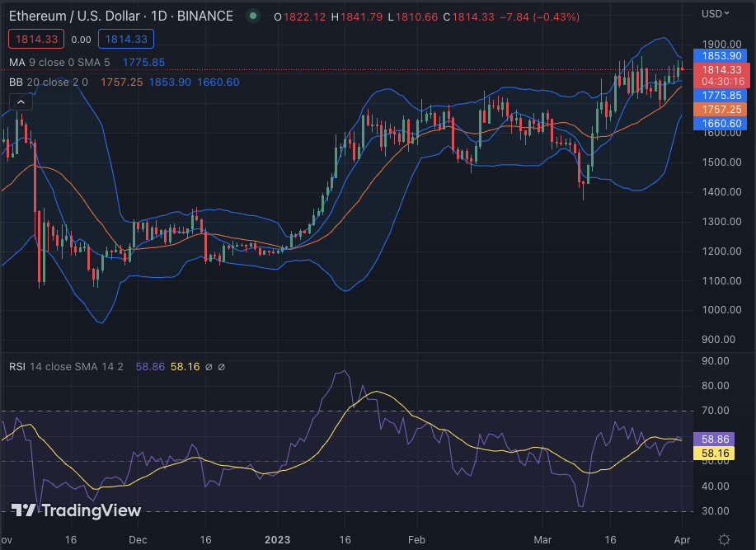Click the 1200.00 price scale label
Viewport: 756px width, 550px height.
pyautogui.click(x=721, y=251)
